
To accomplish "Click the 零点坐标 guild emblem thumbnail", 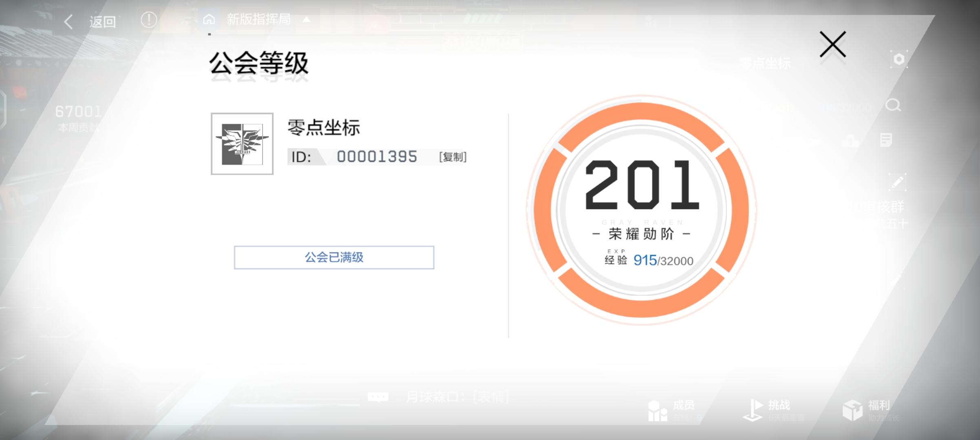I will point(242,144).
